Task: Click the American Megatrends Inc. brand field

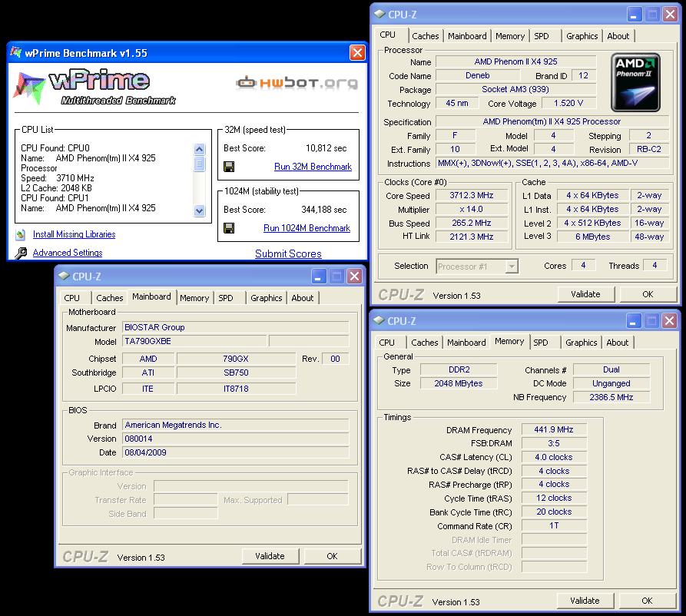Action: pos(235,425)
